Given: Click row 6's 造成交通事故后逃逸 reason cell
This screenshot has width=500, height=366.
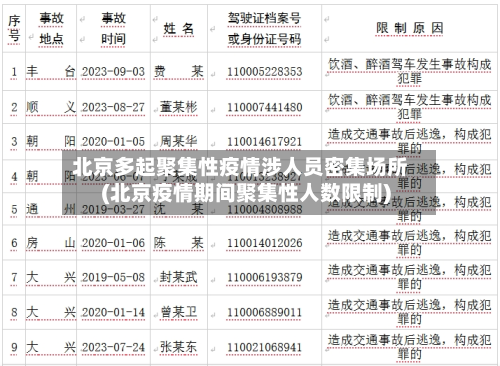Looking at the screenshot, I should (410, 242).
